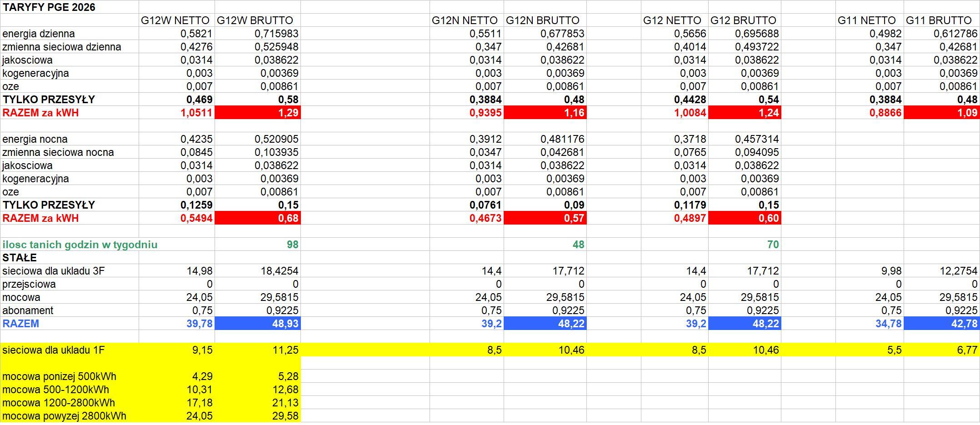The width and height of the screenshot is (980, 425).
Task: Click the "STAŁE" section label cell
Action: (x=20, y=258)
